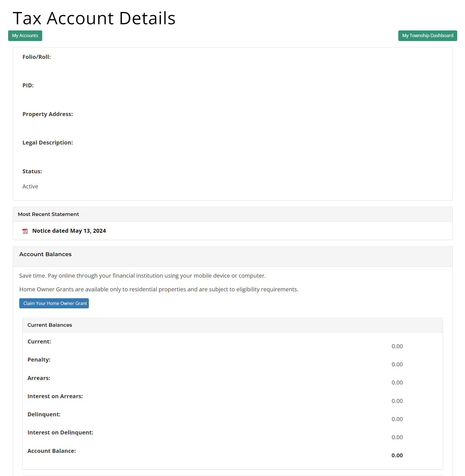The width and height of the screenshot is (465, 476).
Task: Click the Delinquent balance value
Action: (x=397, y=419)
